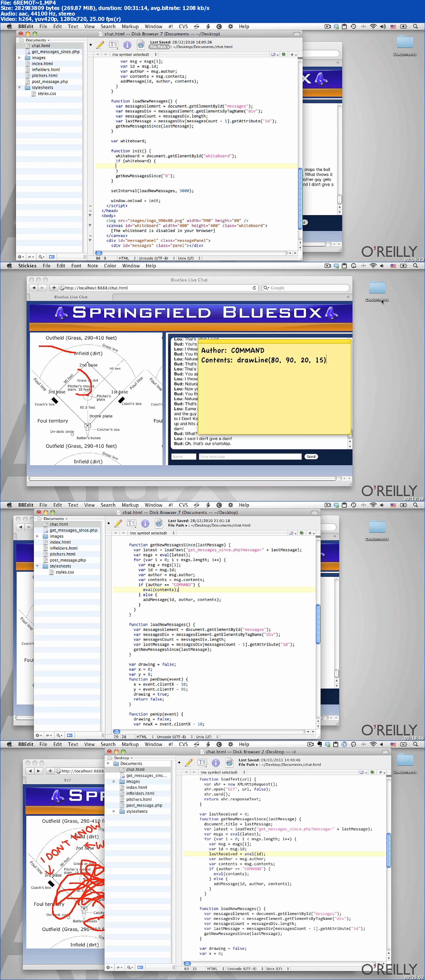425x980 pixels.
Task: Click text options T icon in window saved 21:01:18
Action: click(x=131, y=523)
